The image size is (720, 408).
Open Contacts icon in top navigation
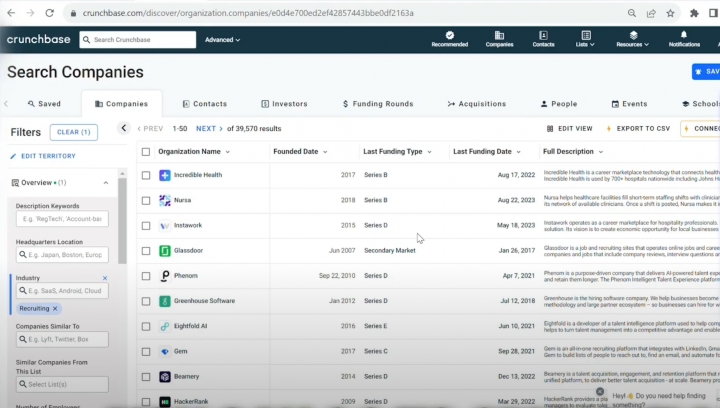tap(543, 36)
